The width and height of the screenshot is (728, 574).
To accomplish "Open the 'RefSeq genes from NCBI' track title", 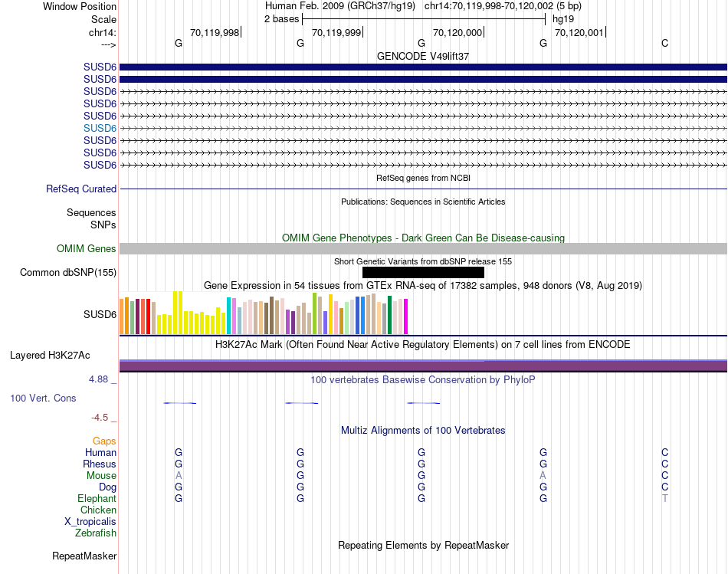I will tap(423, 178).
